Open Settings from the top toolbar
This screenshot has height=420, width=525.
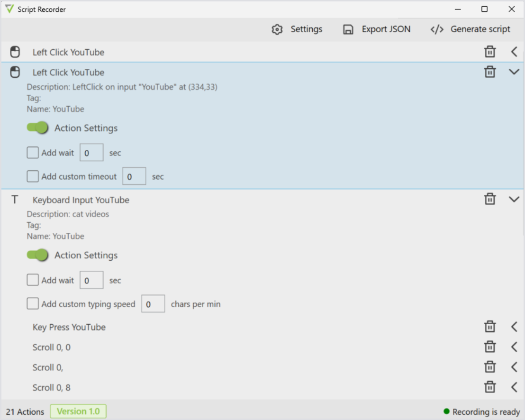click(x=297, y=29)
